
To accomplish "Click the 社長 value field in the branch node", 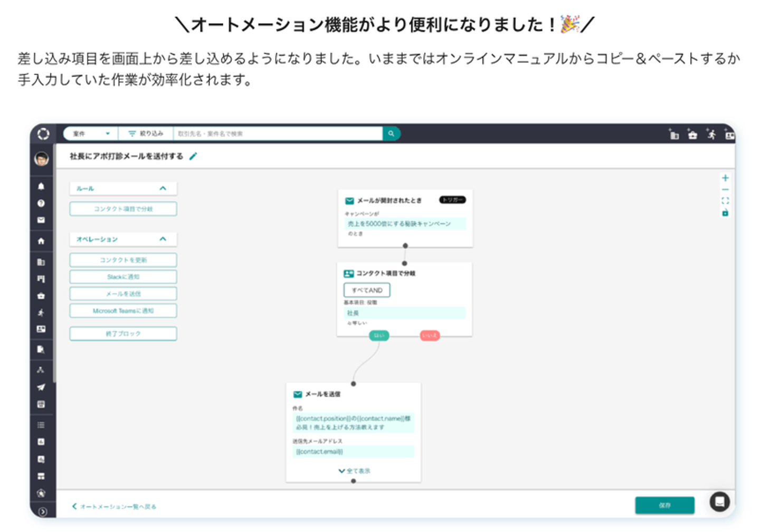I will 405,313.
